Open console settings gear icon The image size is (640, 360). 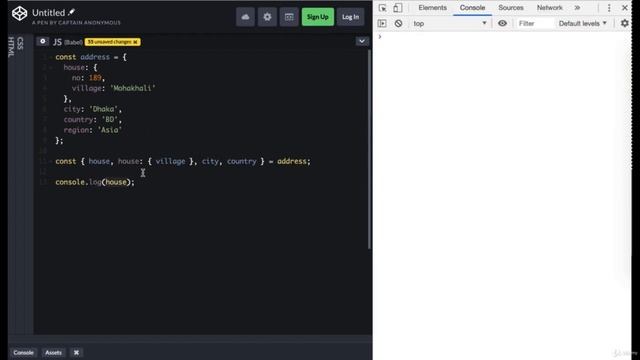point(624,24)
